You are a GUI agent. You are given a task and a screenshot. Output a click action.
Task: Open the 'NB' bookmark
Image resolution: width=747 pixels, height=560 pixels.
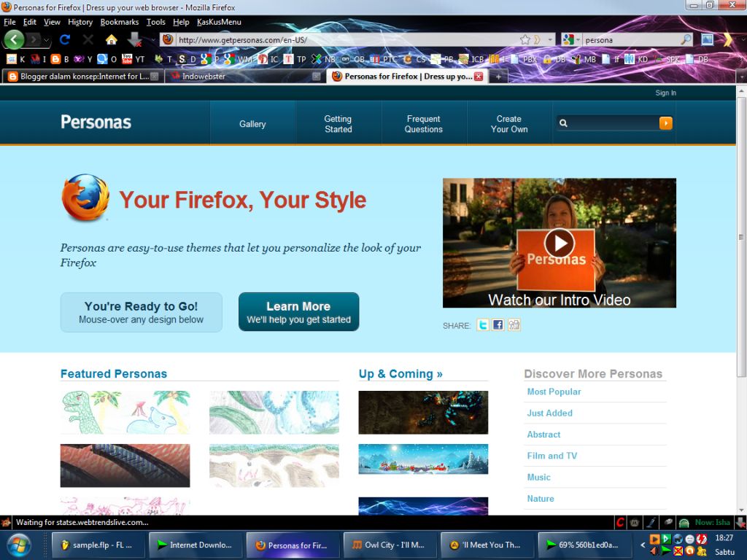point(324,59)
